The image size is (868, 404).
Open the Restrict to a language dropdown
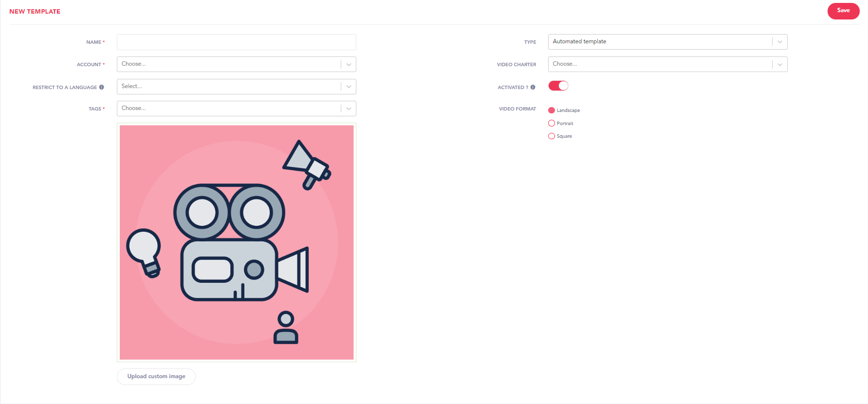point(237,87)
